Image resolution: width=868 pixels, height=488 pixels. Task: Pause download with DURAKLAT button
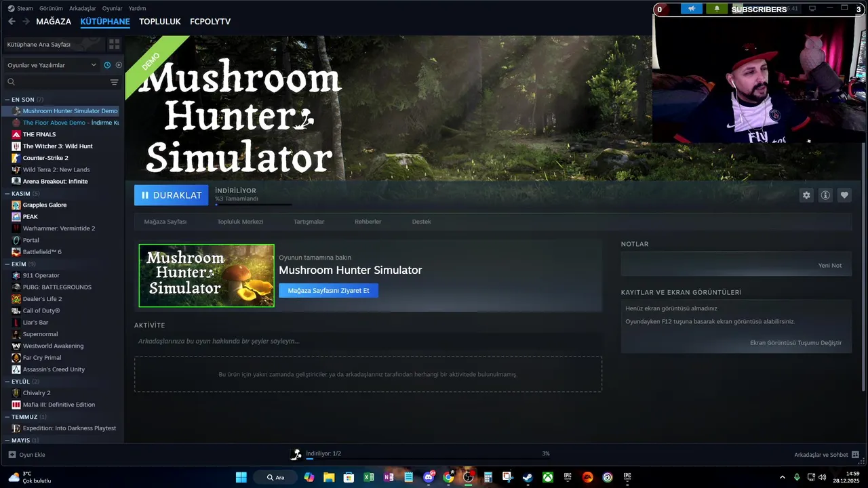[172, 195]
